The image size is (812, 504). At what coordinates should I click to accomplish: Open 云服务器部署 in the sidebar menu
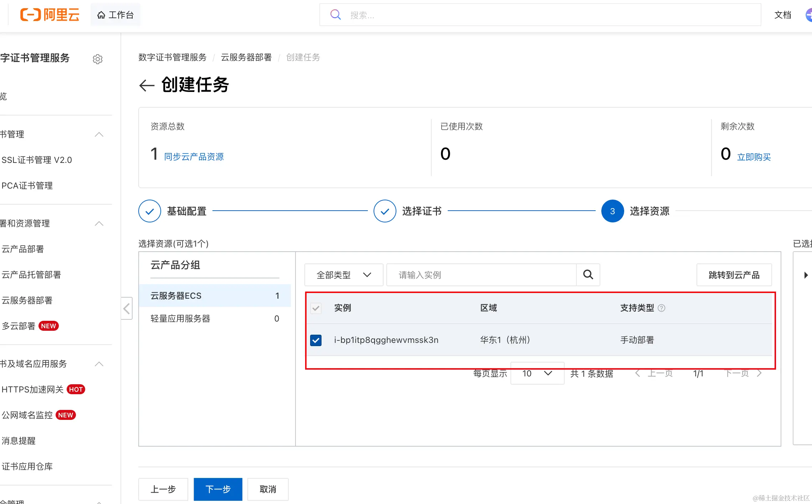point(27,300)
